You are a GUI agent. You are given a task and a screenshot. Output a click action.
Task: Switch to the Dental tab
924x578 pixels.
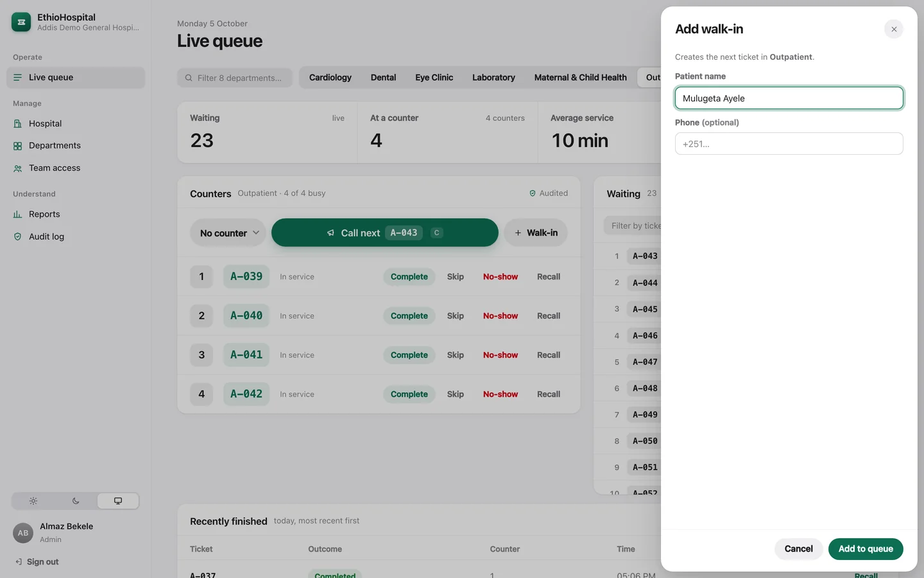[383, 78]
